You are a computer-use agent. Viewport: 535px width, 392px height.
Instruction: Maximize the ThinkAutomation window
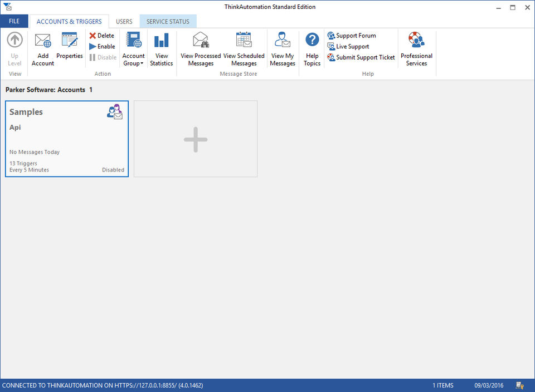coord(513,7)
